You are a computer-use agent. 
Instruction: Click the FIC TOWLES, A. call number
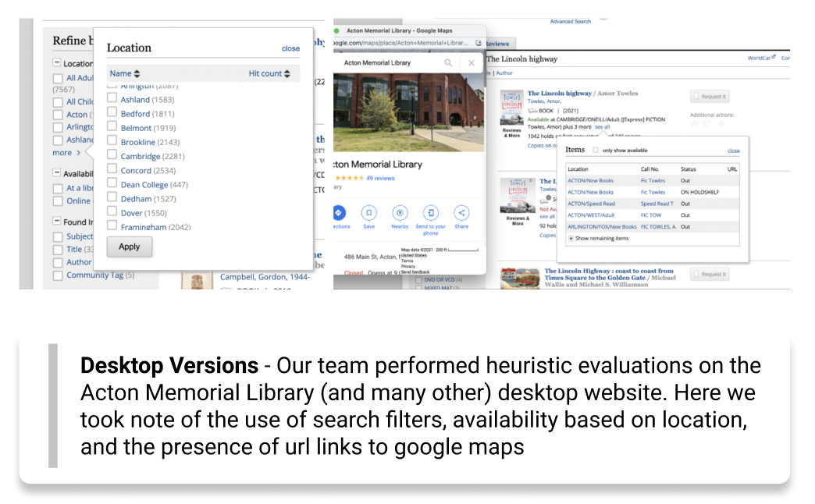(659, 227)
